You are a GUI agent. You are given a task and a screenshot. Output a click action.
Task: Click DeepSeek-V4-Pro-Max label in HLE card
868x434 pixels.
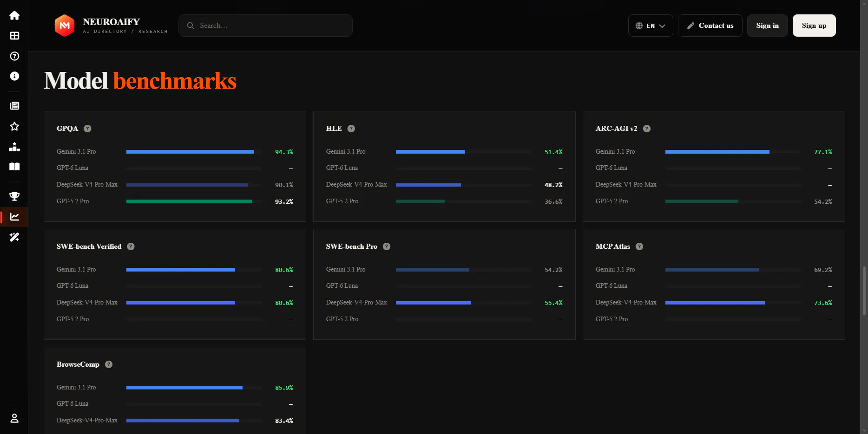pyautogui.click(x=356, y=184)
